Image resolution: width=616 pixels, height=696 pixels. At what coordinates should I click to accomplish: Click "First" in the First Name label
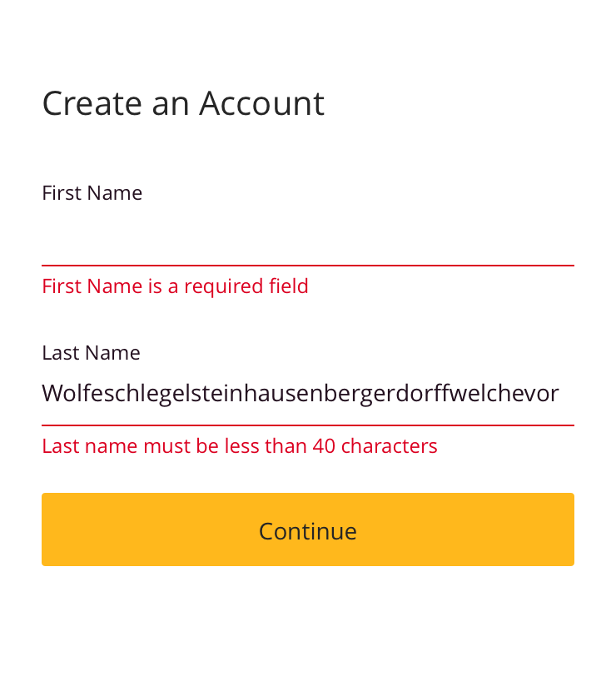(x=61, y=193)
